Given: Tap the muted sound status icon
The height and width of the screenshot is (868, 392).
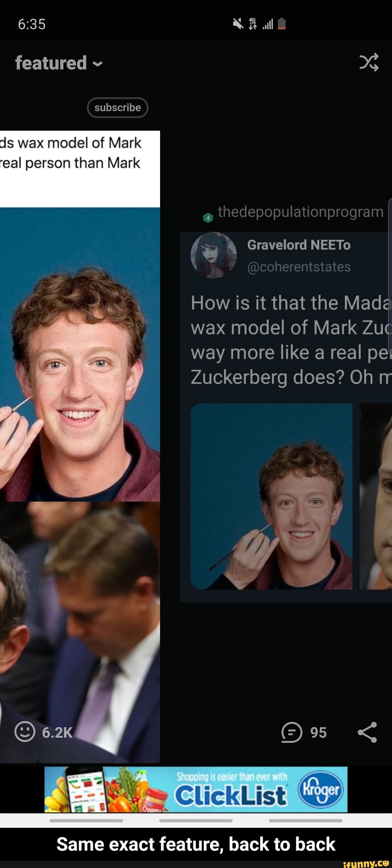Looking at the screenshot, I should pos(238,24).
